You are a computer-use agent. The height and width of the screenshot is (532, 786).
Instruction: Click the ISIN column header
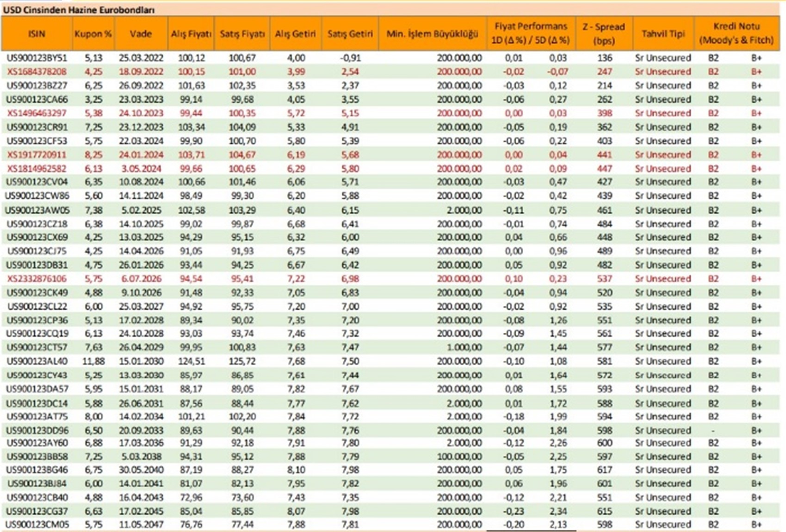click(x=37, y=34)
